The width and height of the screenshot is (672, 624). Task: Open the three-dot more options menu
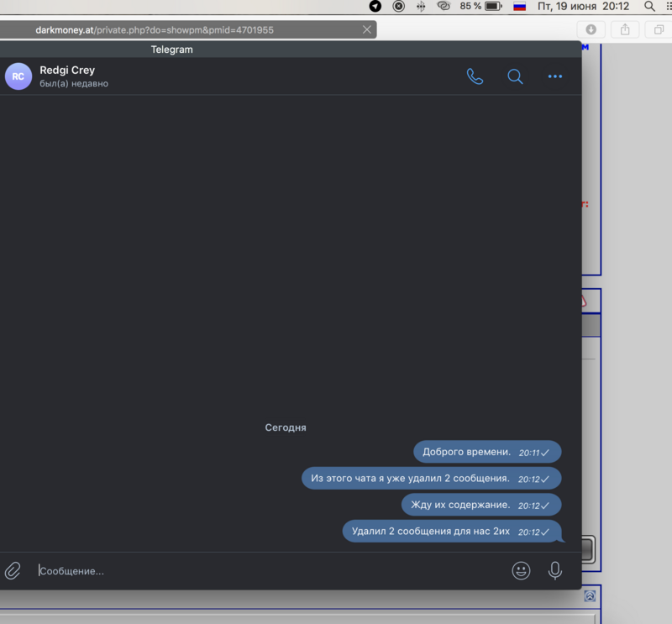click(x=555, y=76)
